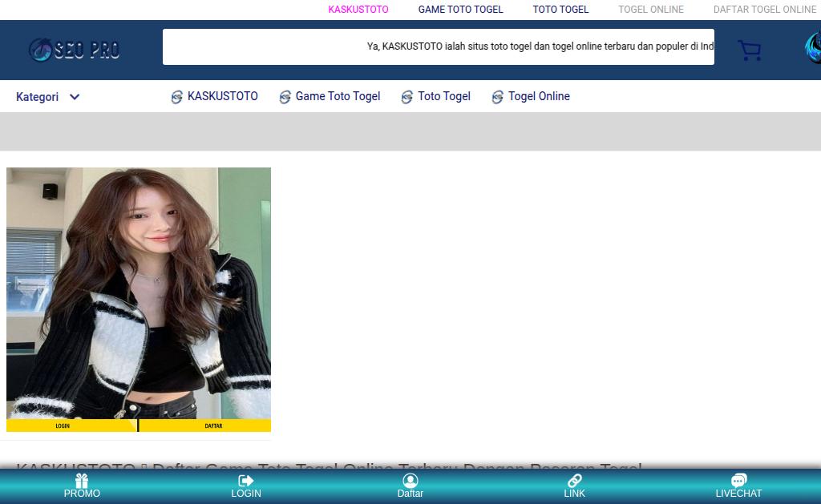Click the icon beside Game Toto Togel

tap(285, 97)
